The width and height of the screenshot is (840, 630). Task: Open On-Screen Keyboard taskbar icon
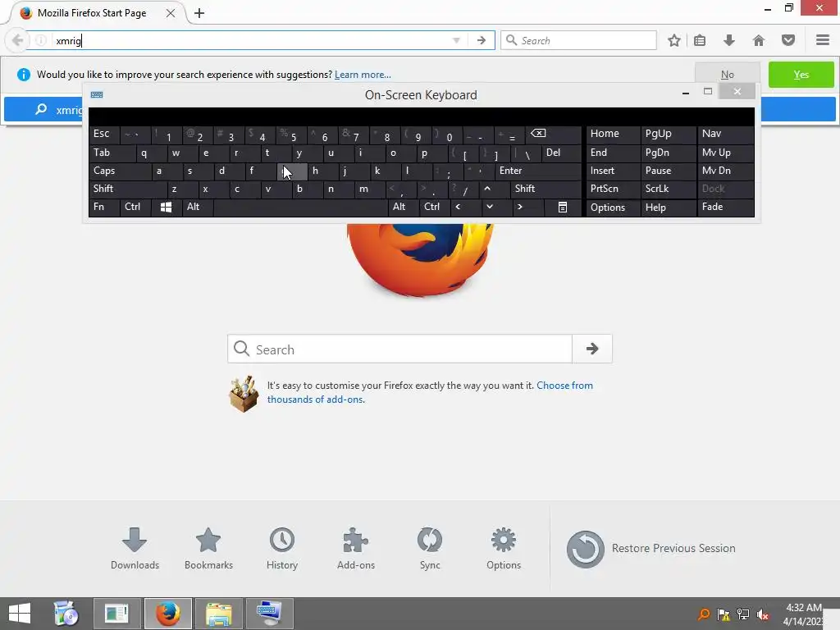[269, 614]
